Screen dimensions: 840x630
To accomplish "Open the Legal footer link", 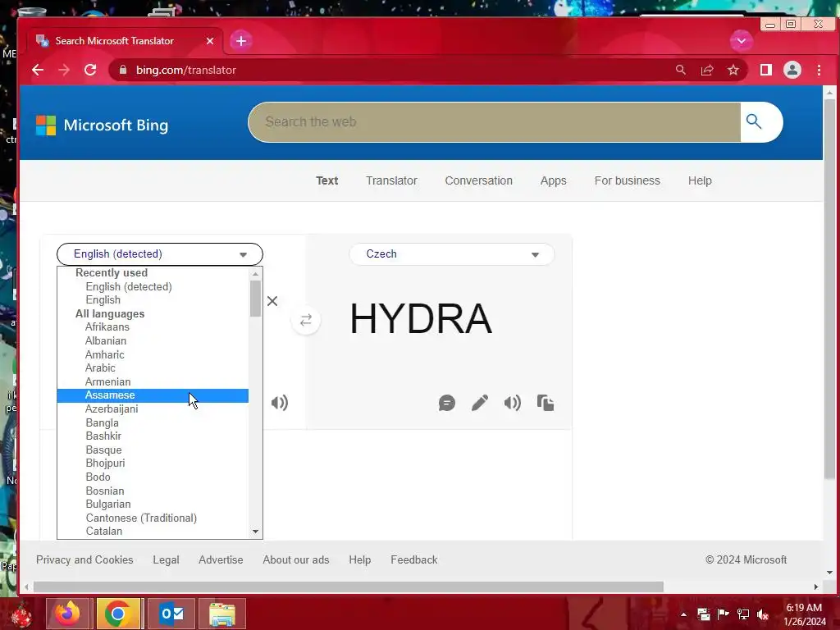I will 166,559.
